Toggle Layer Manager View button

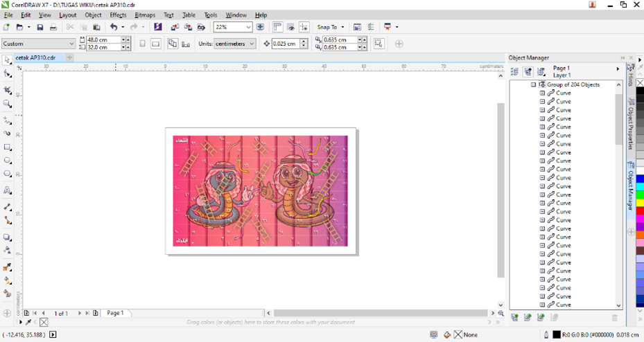pyautogui.click(x=541, y=72)
